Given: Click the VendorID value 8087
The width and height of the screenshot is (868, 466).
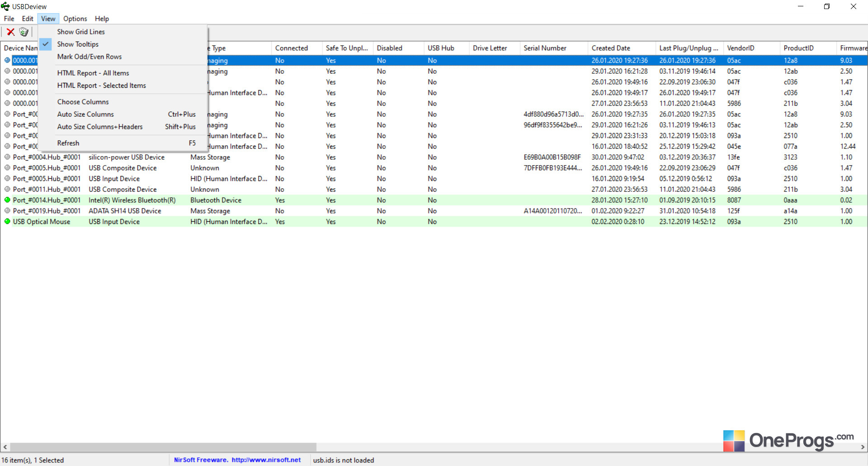Looking at the screenshot, I should coord(734,200).
